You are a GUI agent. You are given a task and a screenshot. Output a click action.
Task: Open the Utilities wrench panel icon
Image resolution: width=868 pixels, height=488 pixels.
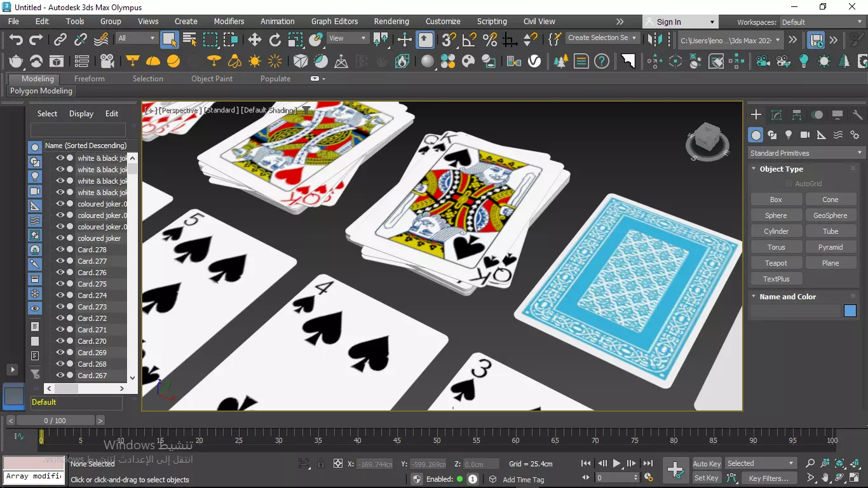(858, 115)
